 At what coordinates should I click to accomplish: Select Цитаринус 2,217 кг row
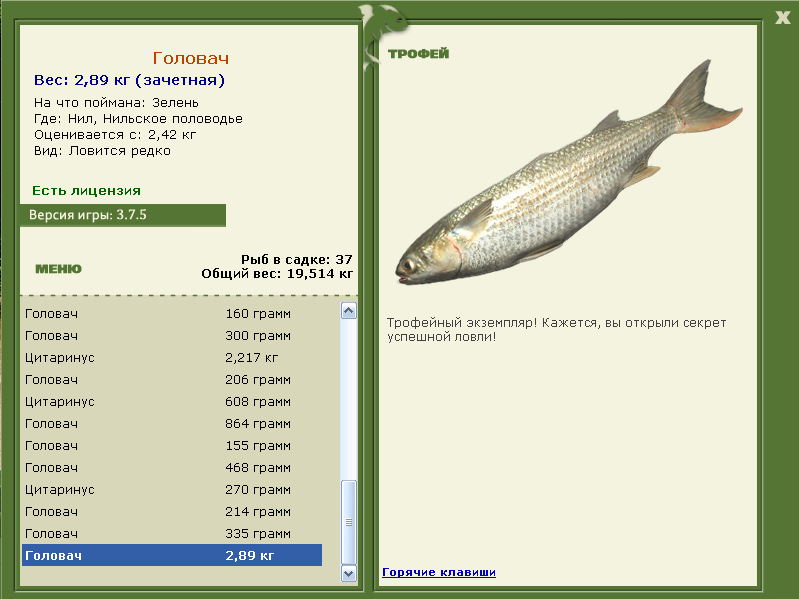point(172,358)
